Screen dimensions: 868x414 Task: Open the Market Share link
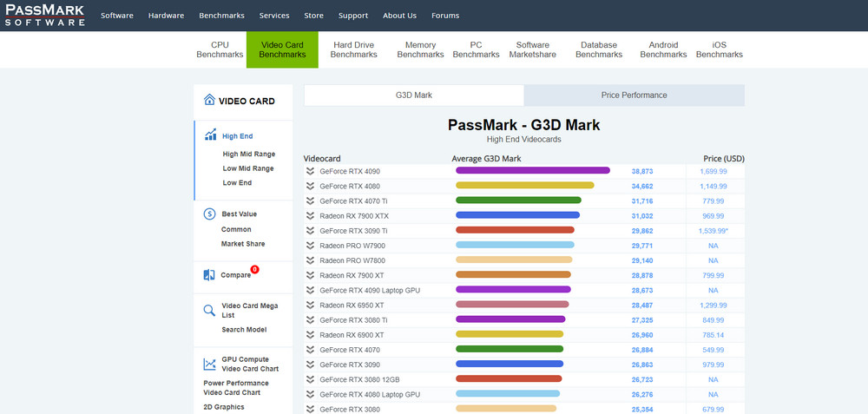click(x=243, y=244)
